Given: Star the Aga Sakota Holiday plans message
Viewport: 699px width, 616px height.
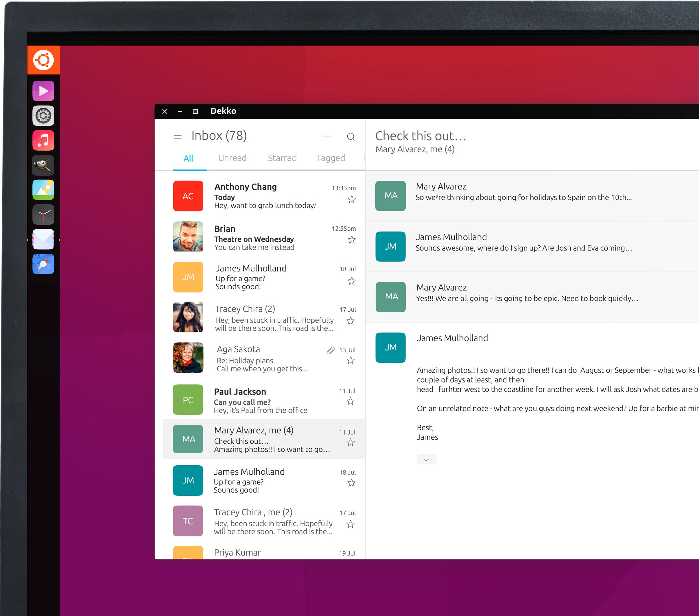Looking at the screenshot, I should coord(351,360).
